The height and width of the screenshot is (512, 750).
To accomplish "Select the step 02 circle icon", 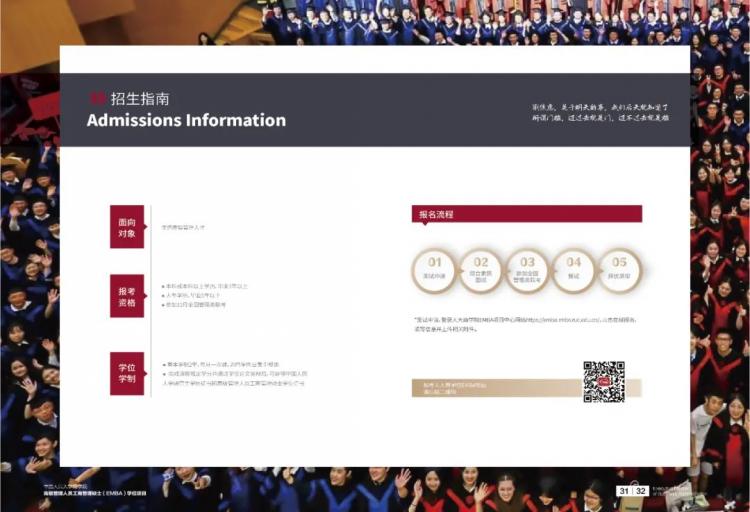I will pyautogui.click(x=481, y=270).
